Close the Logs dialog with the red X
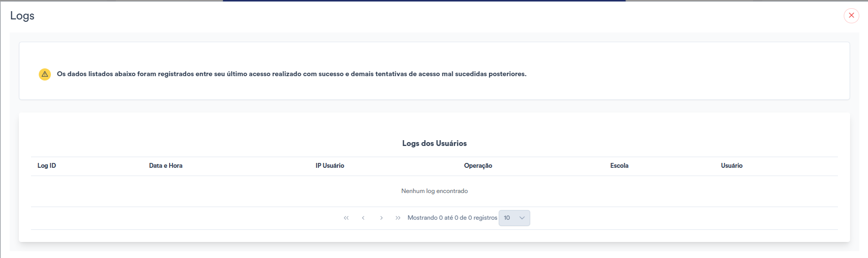Viewport: 868px width, 258px height. tap(851, 16)
